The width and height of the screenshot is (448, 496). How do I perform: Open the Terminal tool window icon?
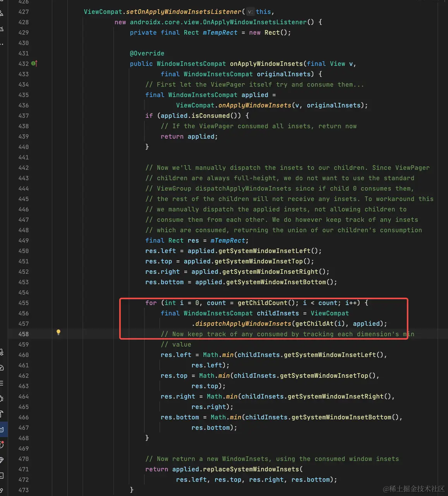click(x=2, y=475)
